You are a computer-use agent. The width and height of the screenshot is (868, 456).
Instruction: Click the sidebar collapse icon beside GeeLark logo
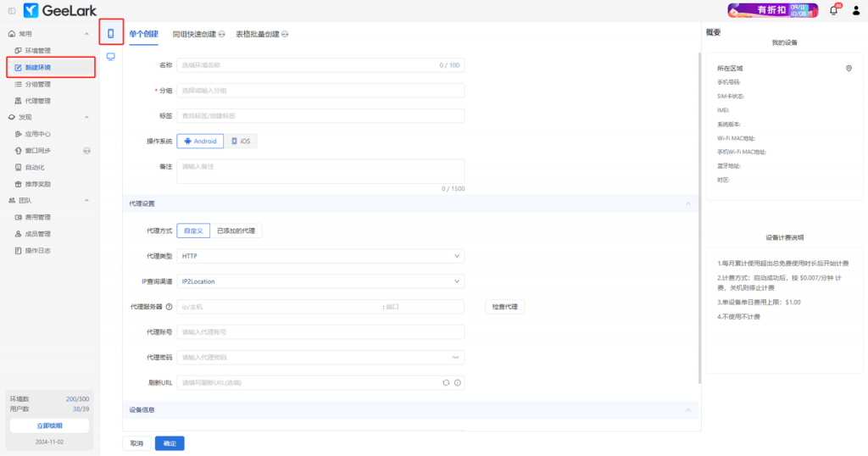click(11, 10)
